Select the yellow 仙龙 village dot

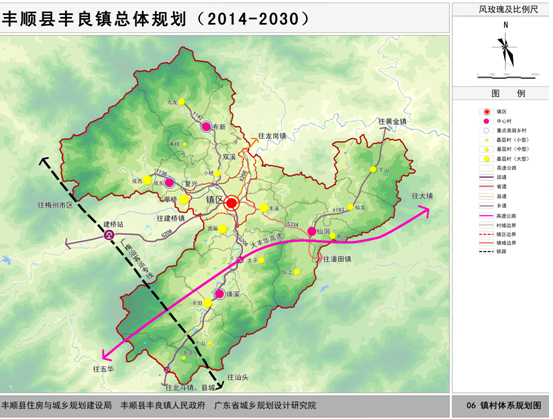[x=350, y=207]
